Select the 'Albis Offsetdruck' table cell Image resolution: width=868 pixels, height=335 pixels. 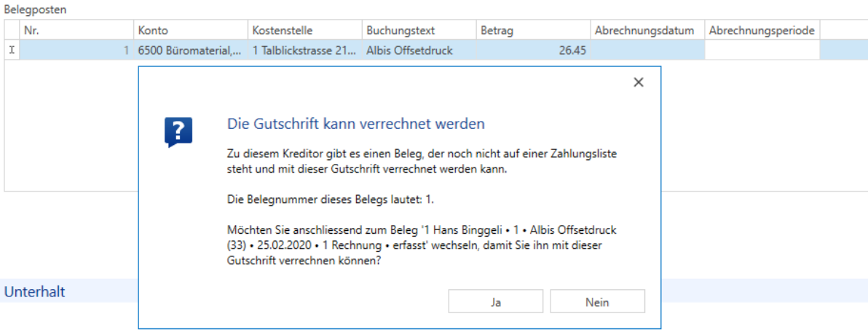click(419, 50)
